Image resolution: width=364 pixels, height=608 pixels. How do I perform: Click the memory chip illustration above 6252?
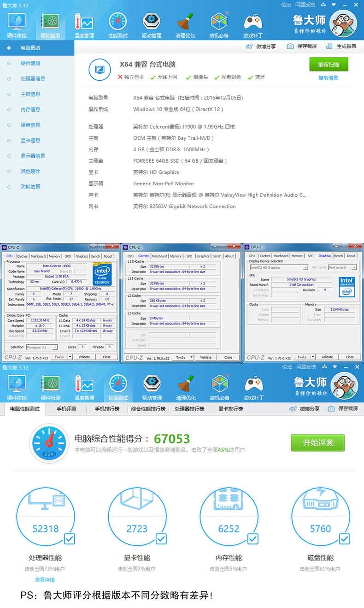229,500
